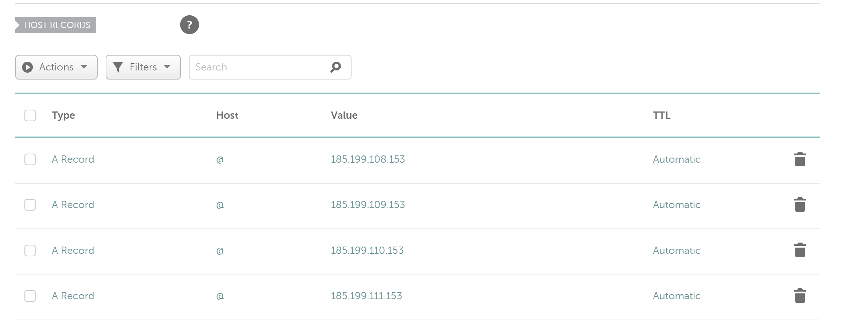868x321 pixels.
Task: Change Automatic TTL of 185.199.108.153 row
Action: pos(677,159)
